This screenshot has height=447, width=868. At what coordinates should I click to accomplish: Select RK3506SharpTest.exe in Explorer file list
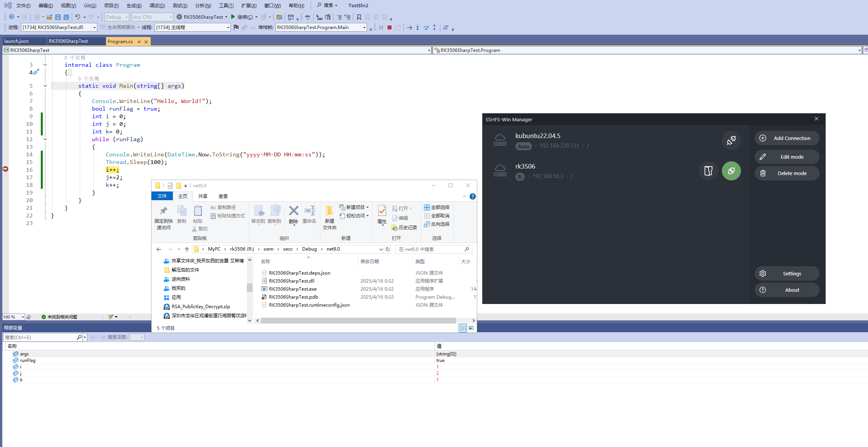pyautogui.click(x=293, y=289)
